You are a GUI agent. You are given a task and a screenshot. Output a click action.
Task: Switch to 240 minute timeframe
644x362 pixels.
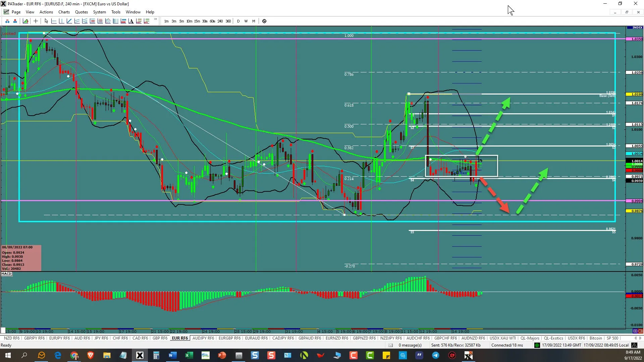(220, 21)
